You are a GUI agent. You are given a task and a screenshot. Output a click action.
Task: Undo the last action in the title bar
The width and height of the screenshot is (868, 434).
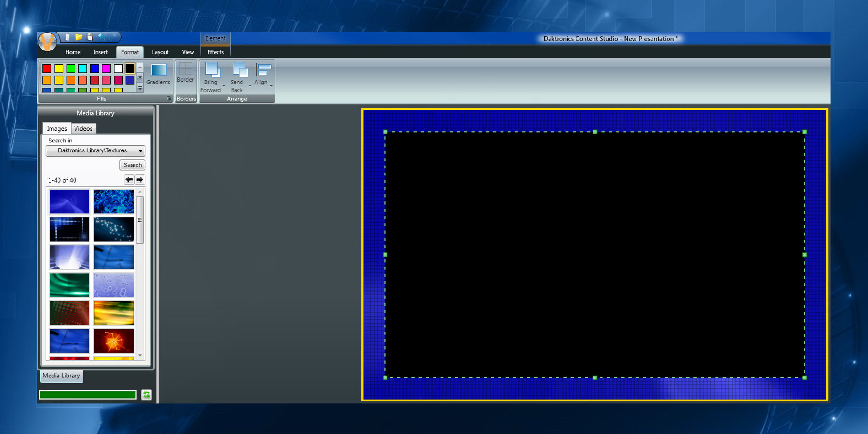pos(101,37)
